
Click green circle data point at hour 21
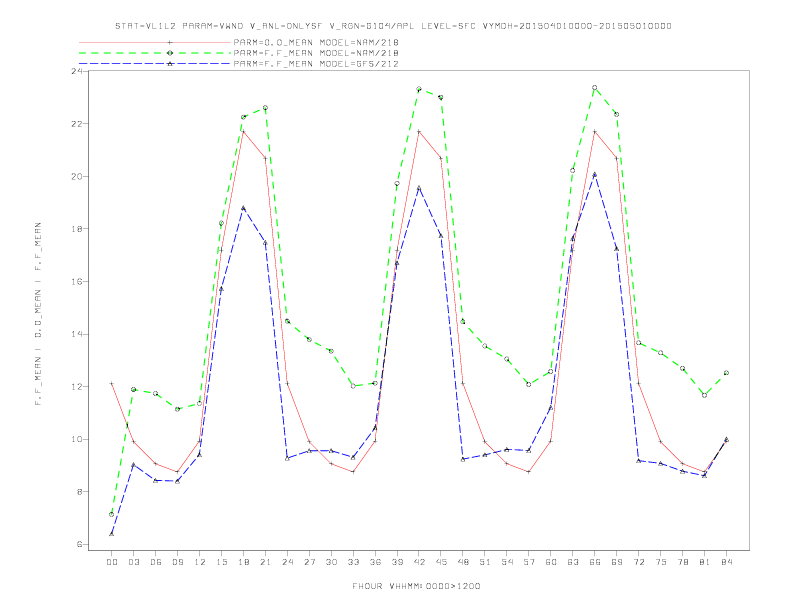(265, 108)
